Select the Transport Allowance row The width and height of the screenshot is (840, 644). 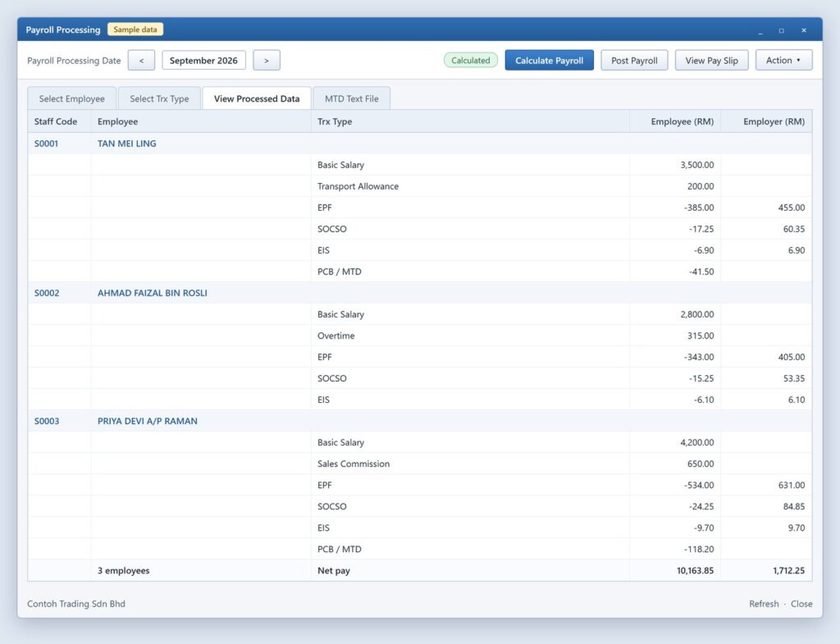pos(419,186)
